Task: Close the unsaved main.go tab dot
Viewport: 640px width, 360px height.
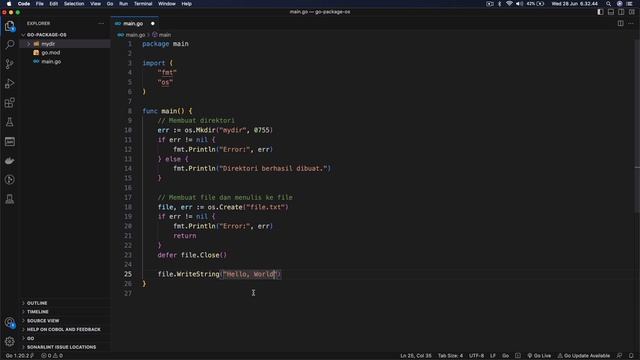Action: (153, 24)
